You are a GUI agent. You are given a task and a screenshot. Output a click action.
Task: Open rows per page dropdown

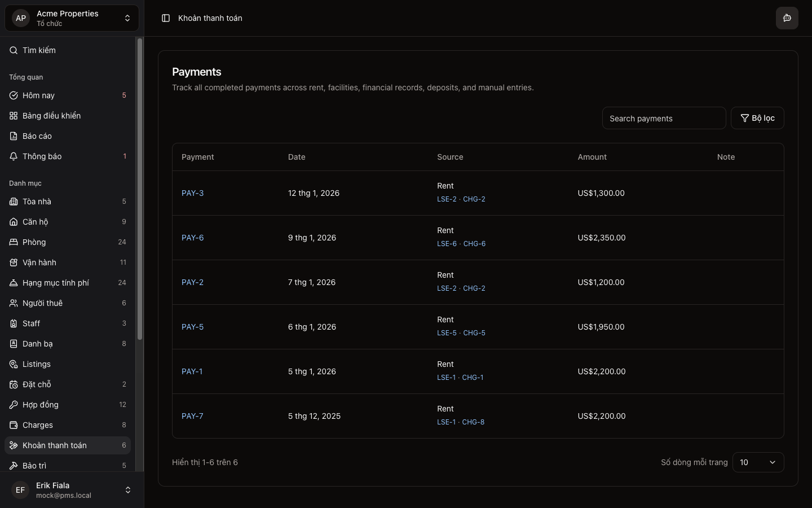[x=758, y=462]
